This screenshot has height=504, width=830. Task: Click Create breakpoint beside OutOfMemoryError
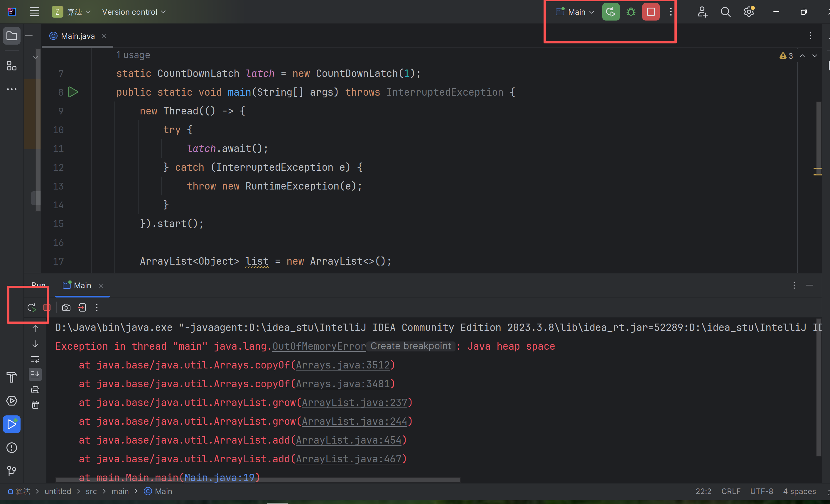point(410,346)
